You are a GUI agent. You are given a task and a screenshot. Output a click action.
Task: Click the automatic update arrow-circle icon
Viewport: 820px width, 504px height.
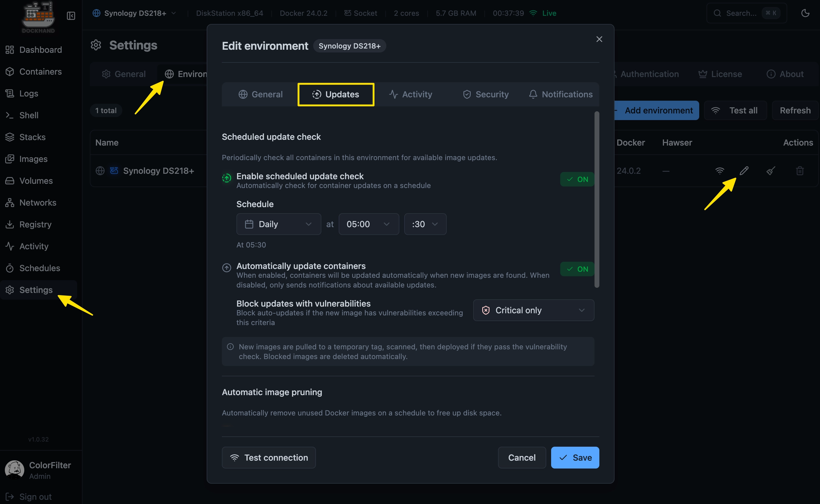226,268
